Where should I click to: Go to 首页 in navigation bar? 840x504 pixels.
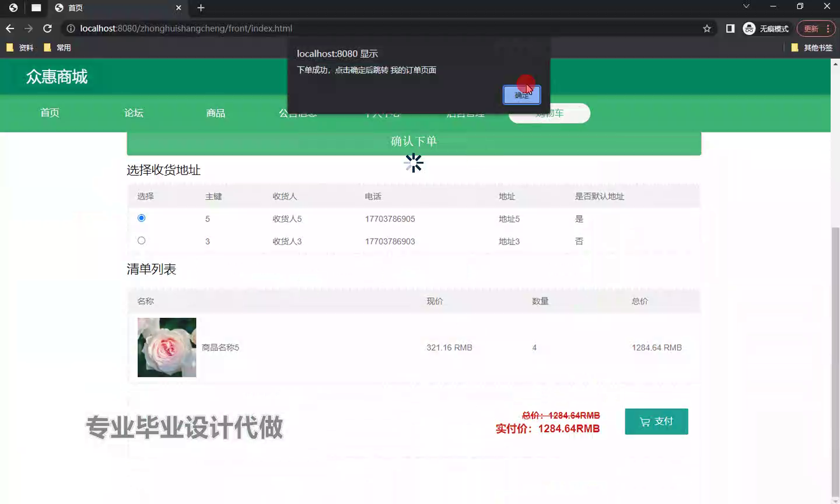50,113
